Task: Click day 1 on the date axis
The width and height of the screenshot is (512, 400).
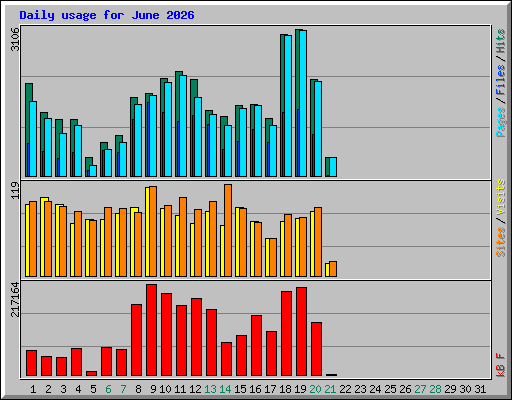Action: (33, 389)
